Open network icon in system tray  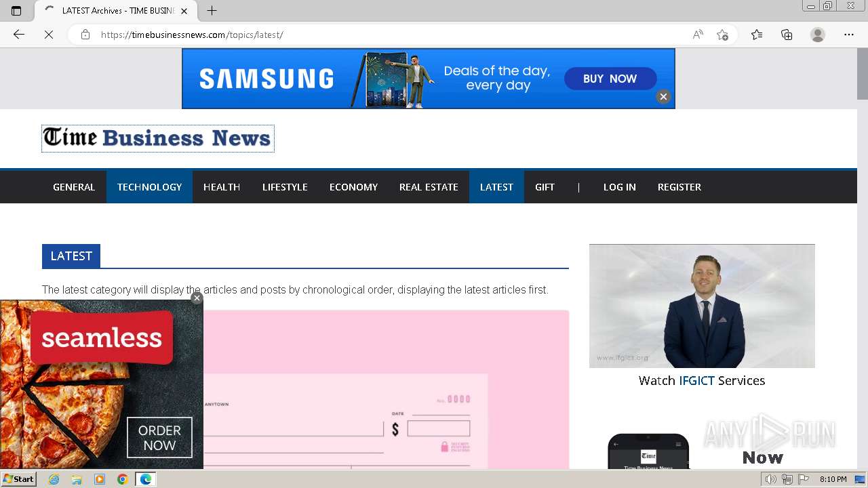click(787, 479)
